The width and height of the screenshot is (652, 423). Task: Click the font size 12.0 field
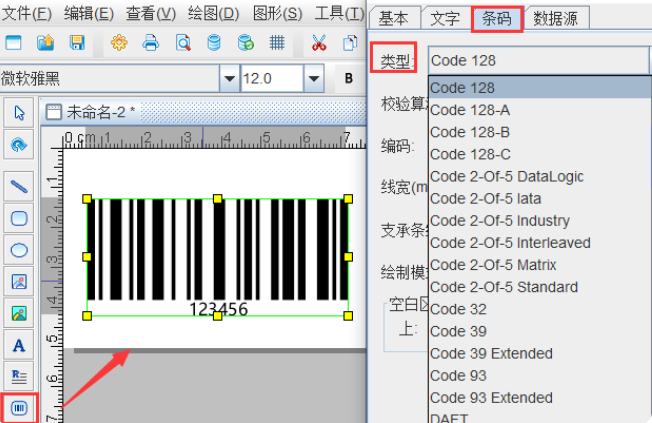272,78
